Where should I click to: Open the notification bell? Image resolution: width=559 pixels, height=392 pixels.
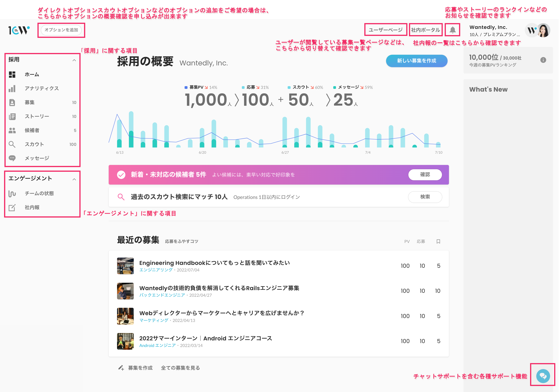click(x=452, y=30)
